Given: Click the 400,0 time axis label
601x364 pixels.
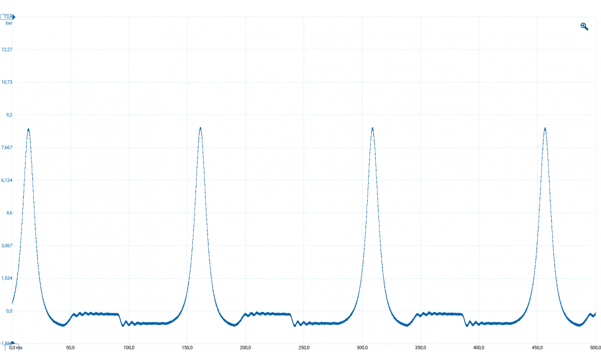Looking at the screenshot, I should click(x=479, y=347).
